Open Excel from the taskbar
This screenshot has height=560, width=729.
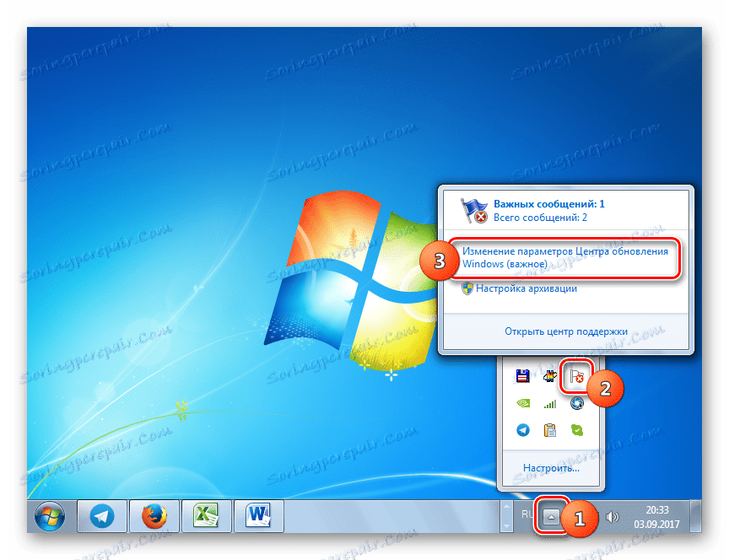206,516
